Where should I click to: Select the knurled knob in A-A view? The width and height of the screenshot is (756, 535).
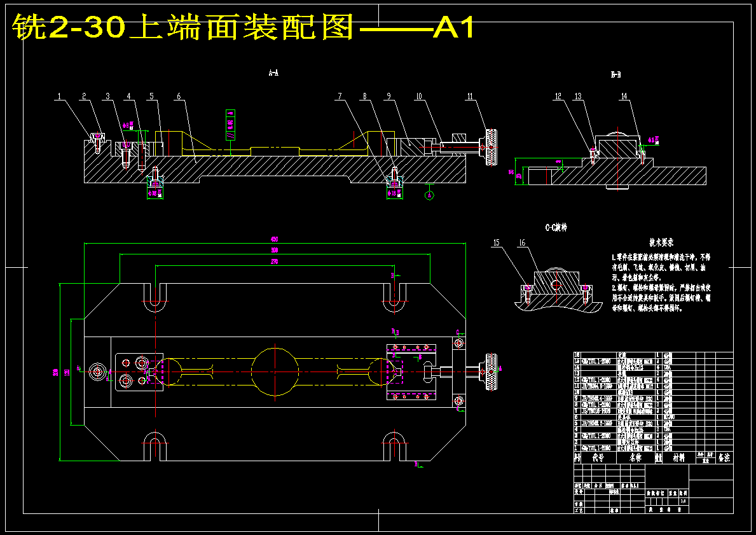point(491,147)
